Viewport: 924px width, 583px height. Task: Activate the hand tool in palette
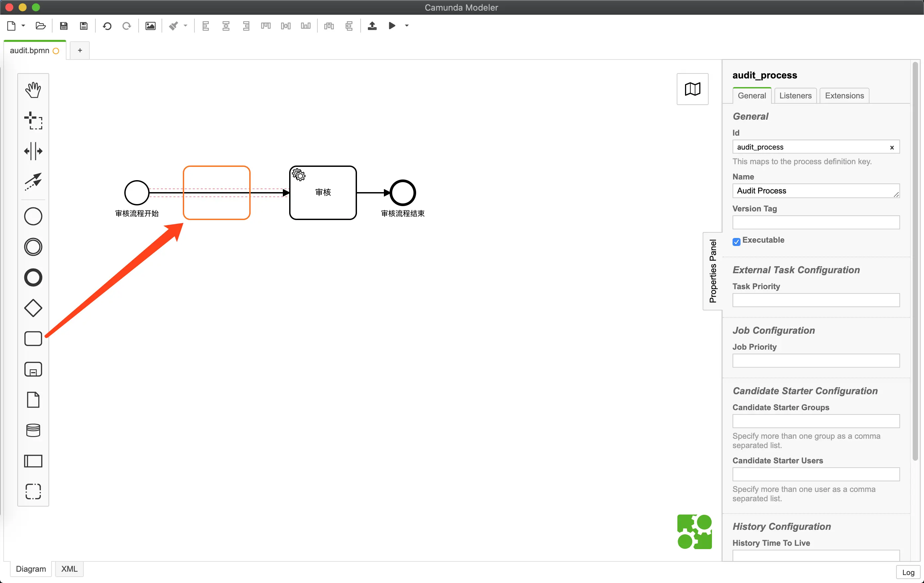pyautogui.click(x=33, y=90)
